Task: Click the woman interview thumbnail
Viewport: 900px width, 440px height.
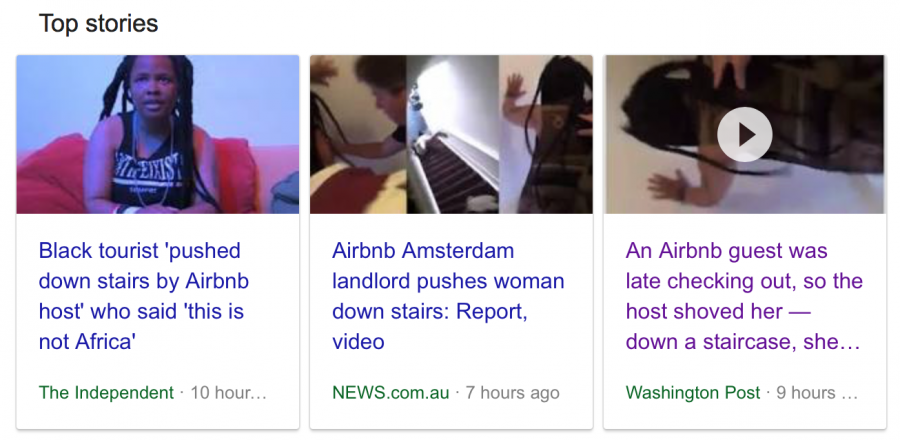Action: [158, 134]
